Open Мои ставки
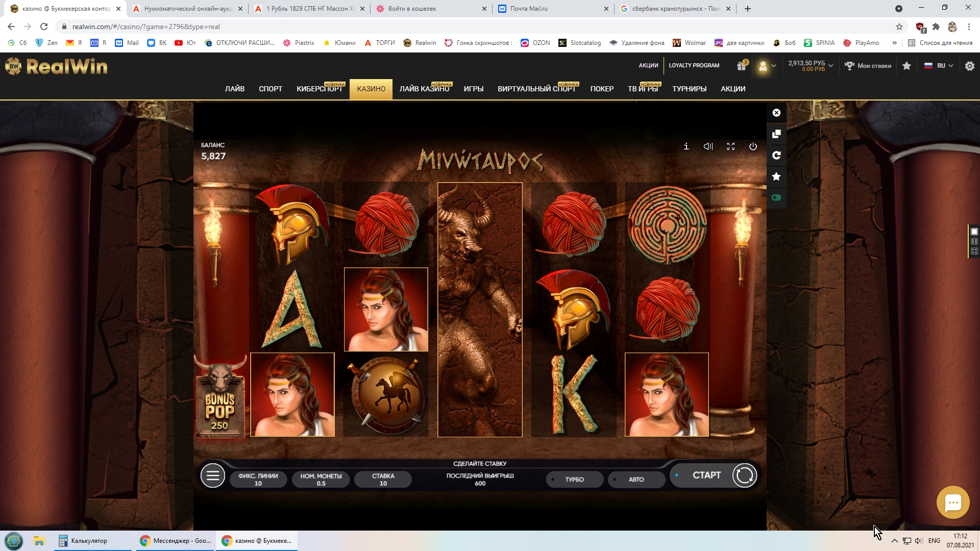The height and width of the screenshot is (551, 980). (868, 66)
